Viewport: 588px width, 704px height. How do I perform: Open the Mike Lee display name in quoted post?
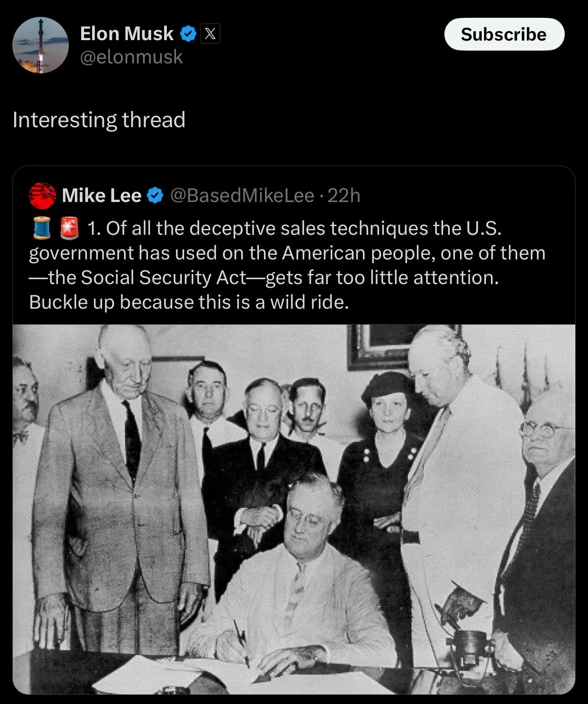[x=102, y=196]
